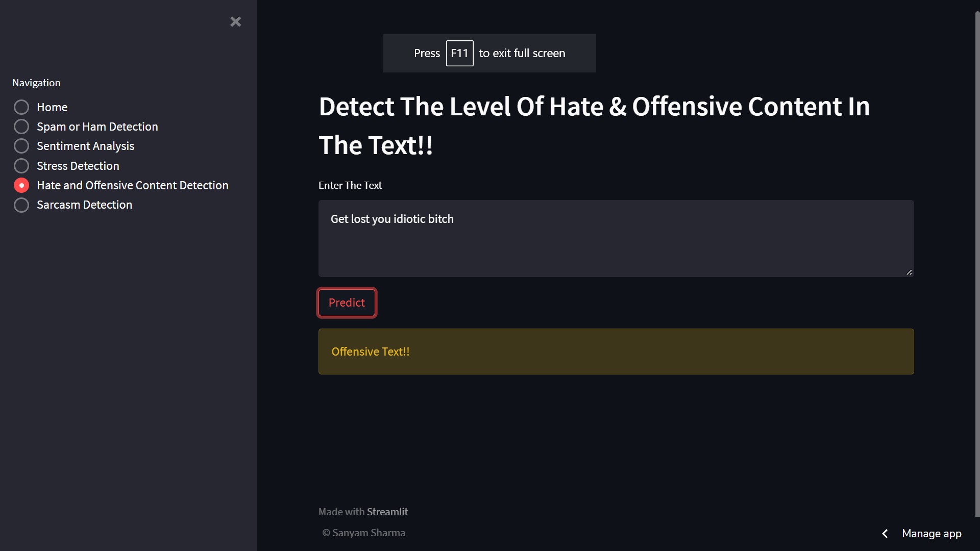The image size is (980, 551).
Task: Grab the text area resize handle
Action: pyautogui.click(x=909, y=272)
